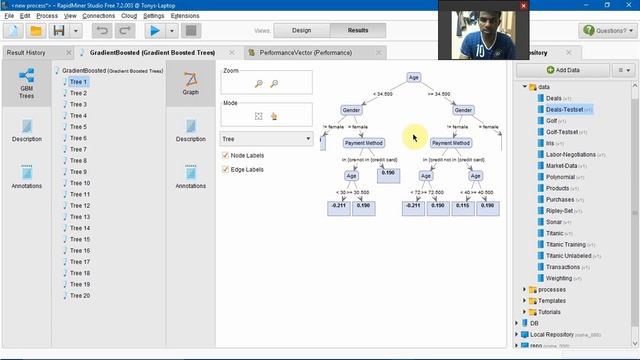
Task: Open the Edit menu
Action: (x=25, y=16)
